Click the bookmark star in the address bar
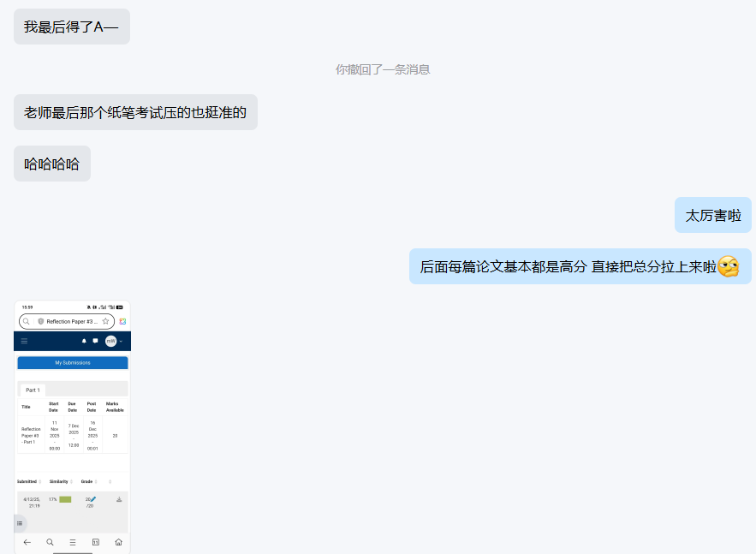Image resolution: width=756 pixels, height=554 pixels. [x=105, y=321]
